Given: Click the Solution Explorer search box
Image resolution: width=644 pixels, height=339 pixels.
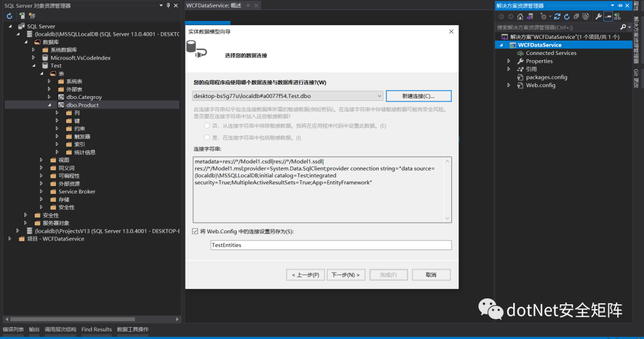Looking at the screenshot, I should (558, 27).
